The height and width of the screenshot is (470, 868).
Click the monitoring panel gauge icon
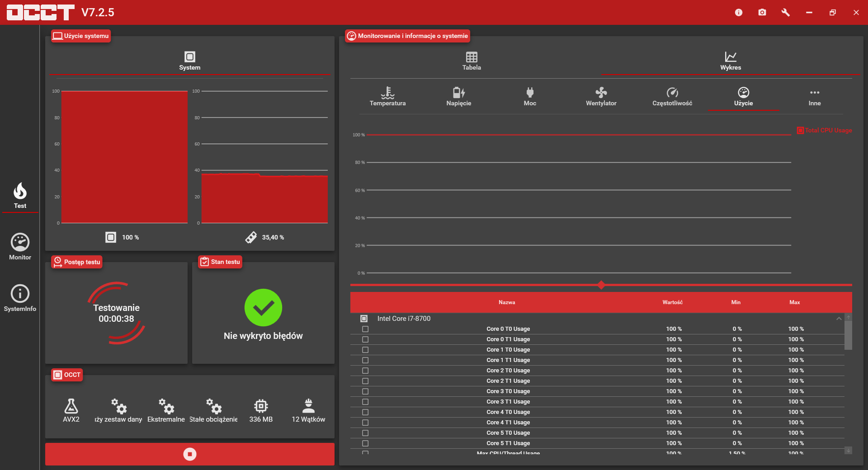[351, 36]
